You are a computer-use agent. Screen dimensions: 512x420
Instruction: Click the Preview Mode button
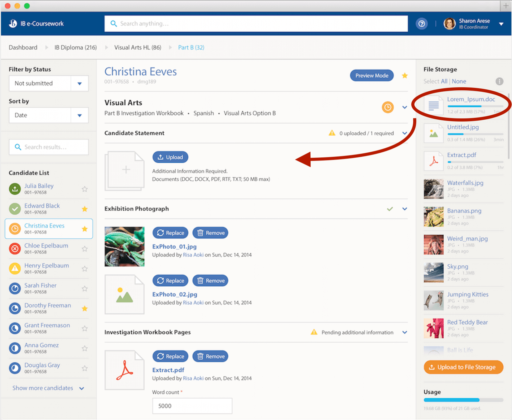tap(372, 75)
